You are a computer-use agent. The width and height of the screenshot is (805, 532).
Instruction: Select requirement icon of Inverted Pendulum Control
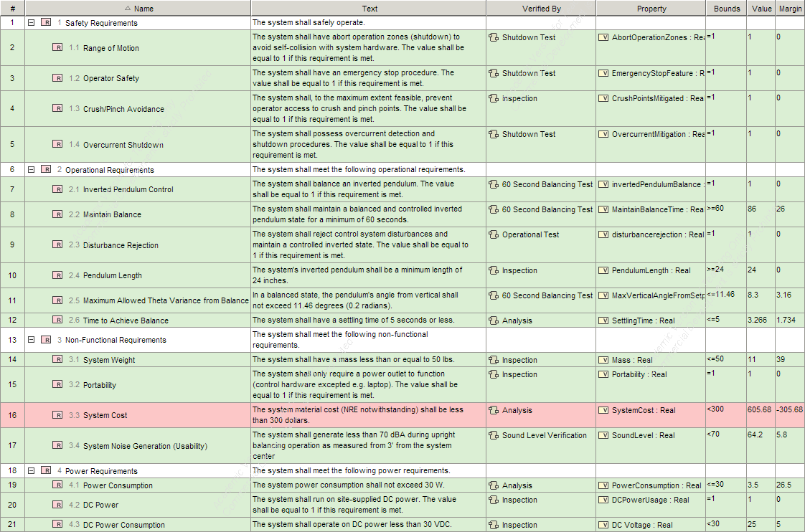[57, 189]
